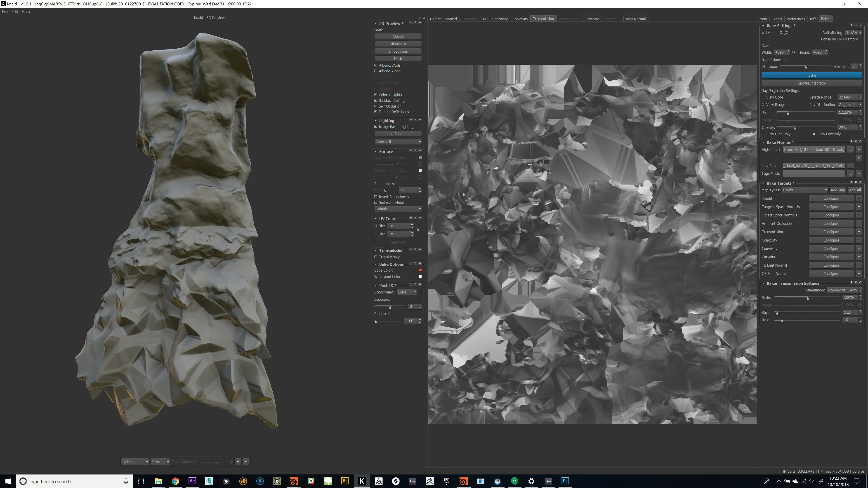
Task: Decrease tessellation with minus button
Action: (x=238, y=462)
